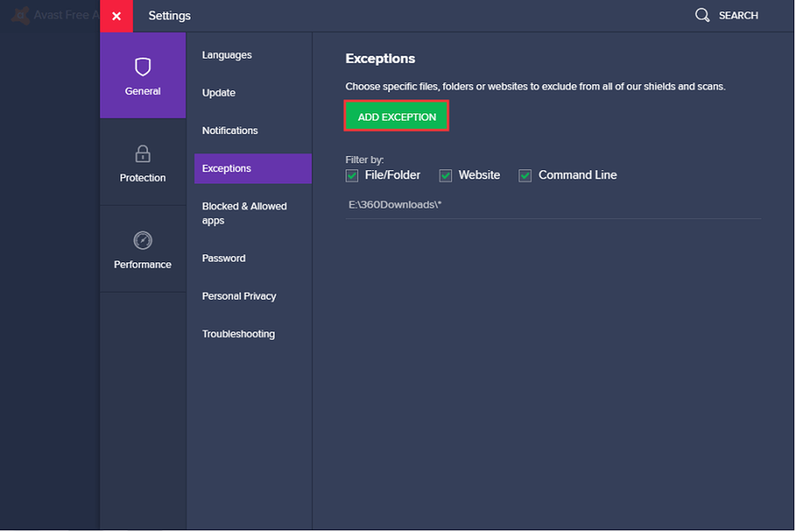
Task: Close Settings with the red X
Action: 117,16
